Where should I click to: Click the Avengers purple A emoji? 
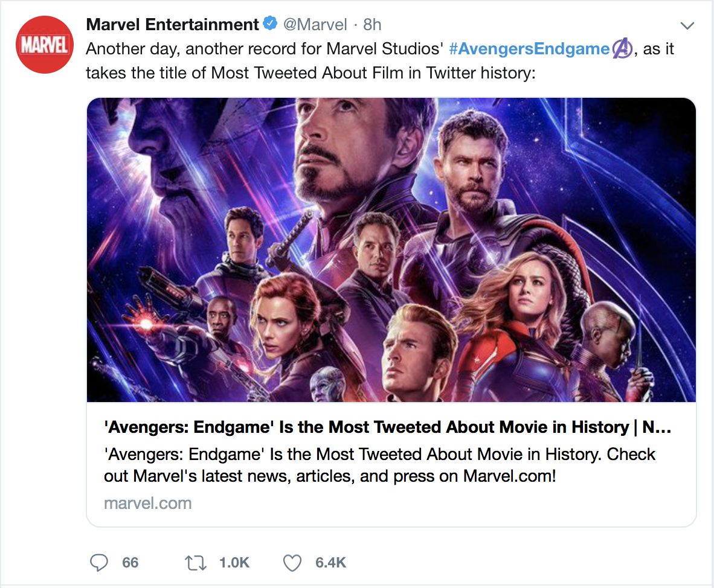tap(622, 49)
